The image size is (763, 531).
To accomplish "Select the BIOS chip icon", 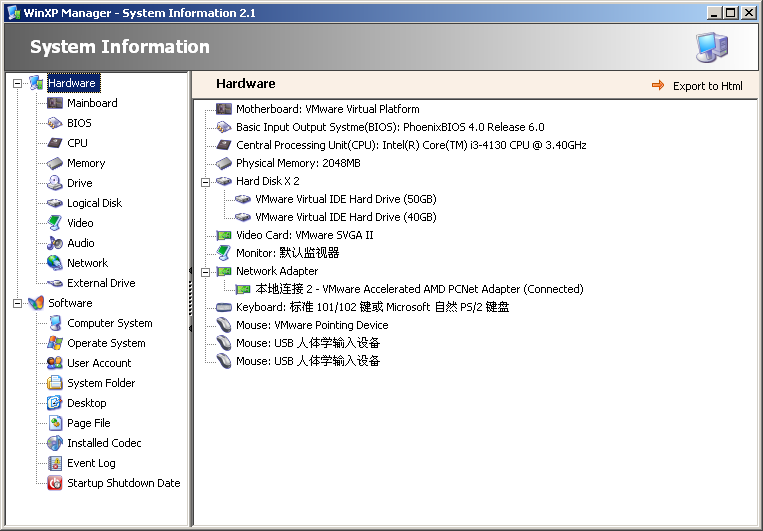I will coord(55,123).
